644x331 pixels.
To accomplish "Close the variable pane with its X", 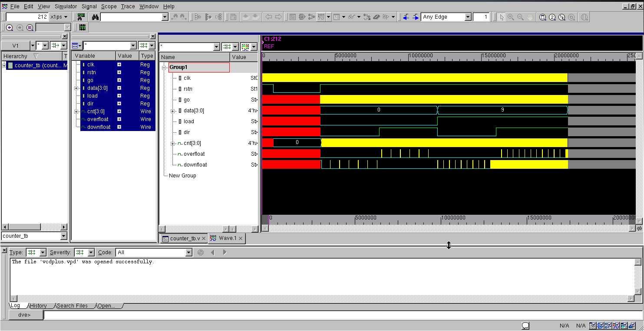I will pos(152,37).
